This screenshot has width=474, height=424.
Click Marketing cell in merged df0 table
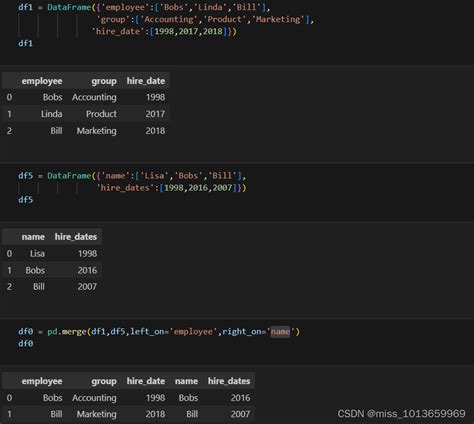pyautogui.click(x=97, y=414)
